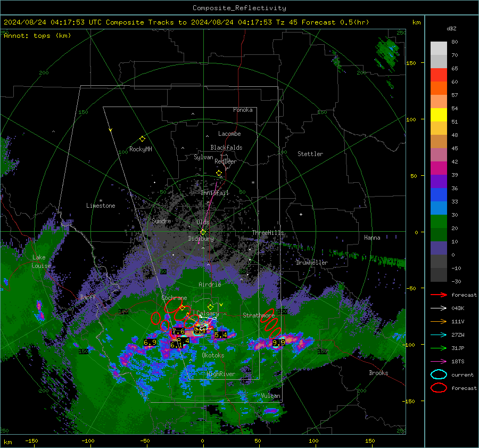Viewport: 479px width, 448px height.
Task: Click the blue swatch labeled 36 dBZ
Action: 439,194
